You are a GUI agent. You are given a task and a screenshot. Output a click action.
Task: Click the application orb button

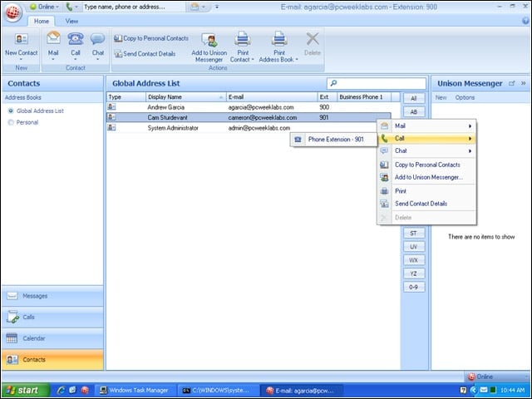[13, 12]
